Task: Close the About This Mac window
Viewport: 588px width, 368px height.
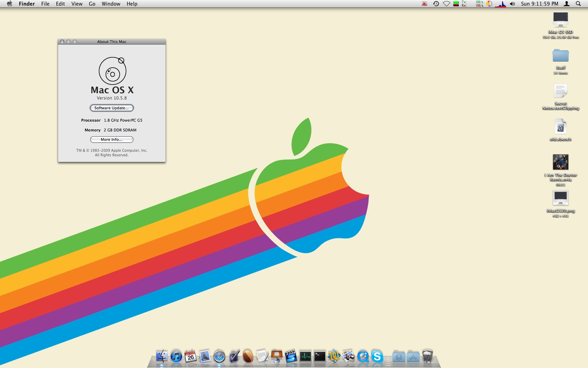Action: 62,41
